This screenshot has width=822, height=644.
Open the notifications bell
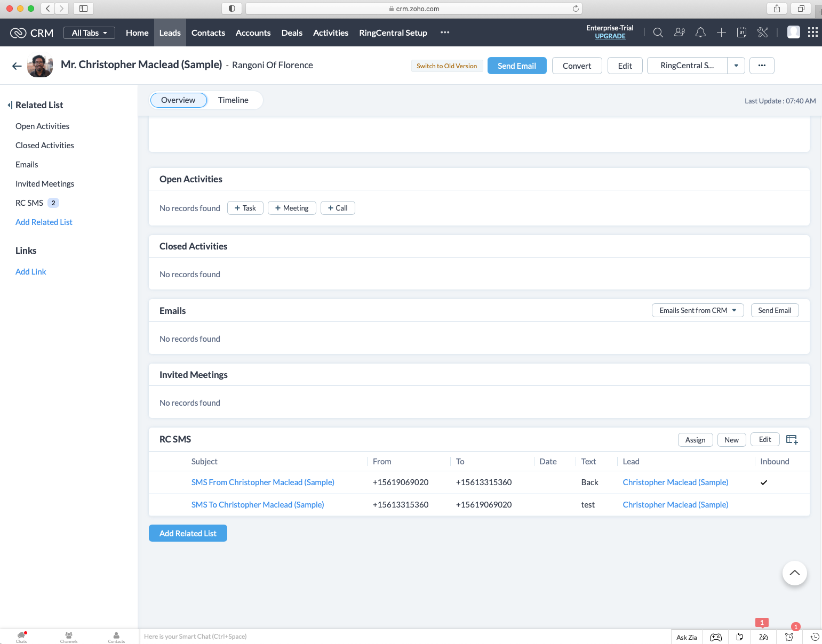click(x=700, y=32)
